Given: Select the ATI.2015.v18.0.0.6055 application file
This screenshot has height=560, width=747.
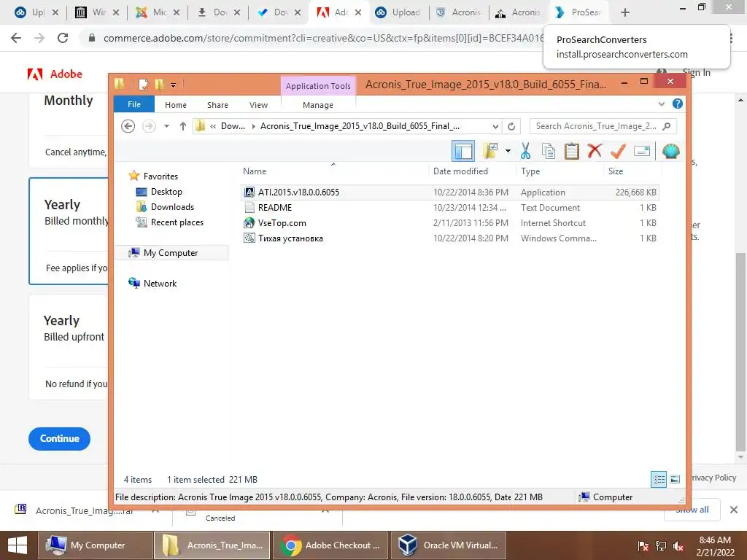Looking at the screenshot, I should click(449, 192).
